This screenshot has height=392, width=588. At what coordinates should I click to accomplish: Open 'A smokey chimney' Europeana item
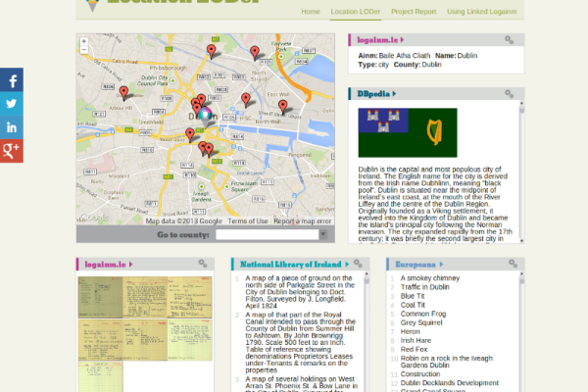click(x=430, y=278)
